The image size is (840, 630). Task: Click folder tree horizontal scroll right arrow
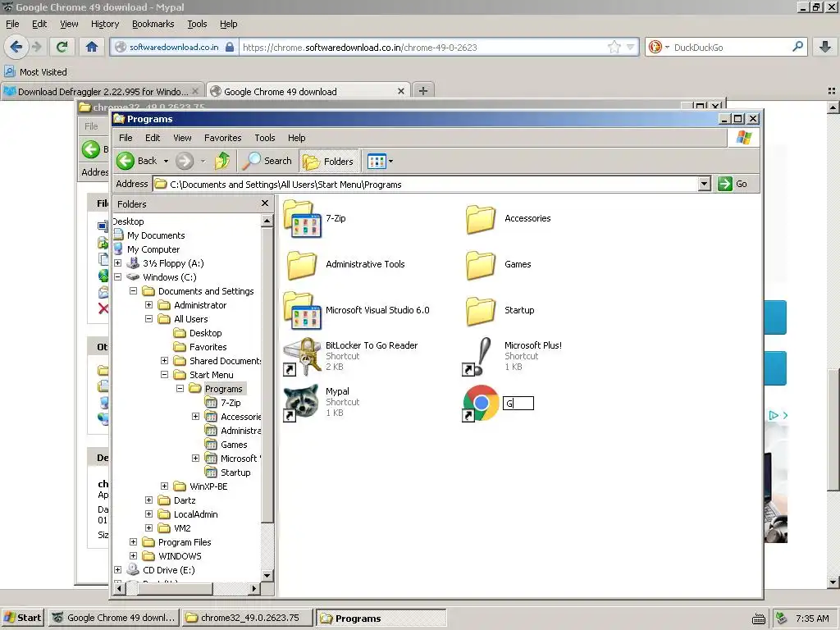[x=254, y=589]
